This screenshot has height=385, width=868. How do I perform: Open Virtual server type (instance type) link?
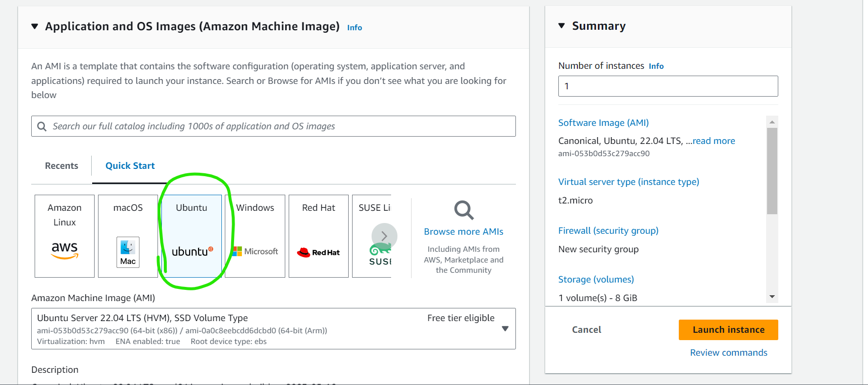click(629, 182)
